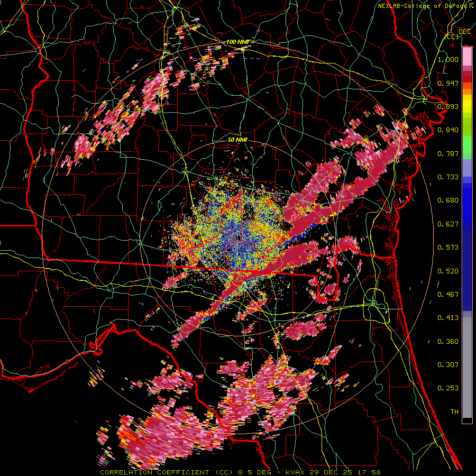Viewport: 476px width, 476px height.
Task: Click the 0.360 legend value
Action: 448,342
